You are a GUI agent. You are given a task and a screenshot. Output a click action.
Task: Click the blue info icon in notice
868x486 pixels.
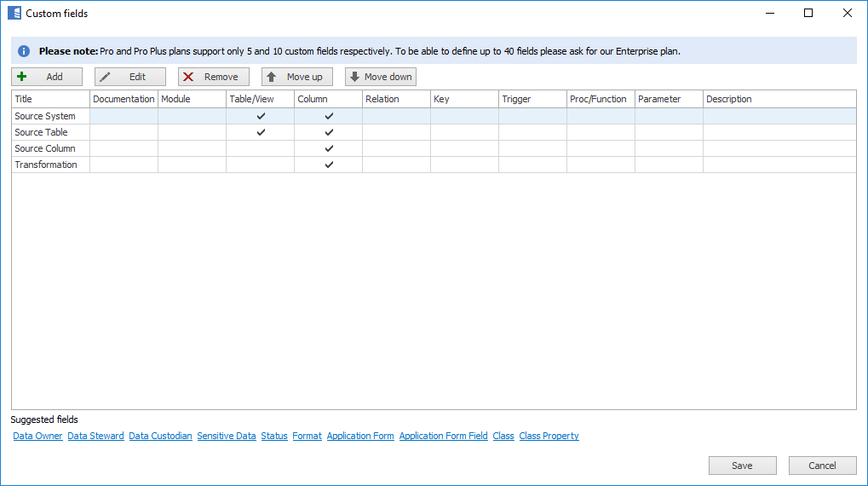(24, 51)
